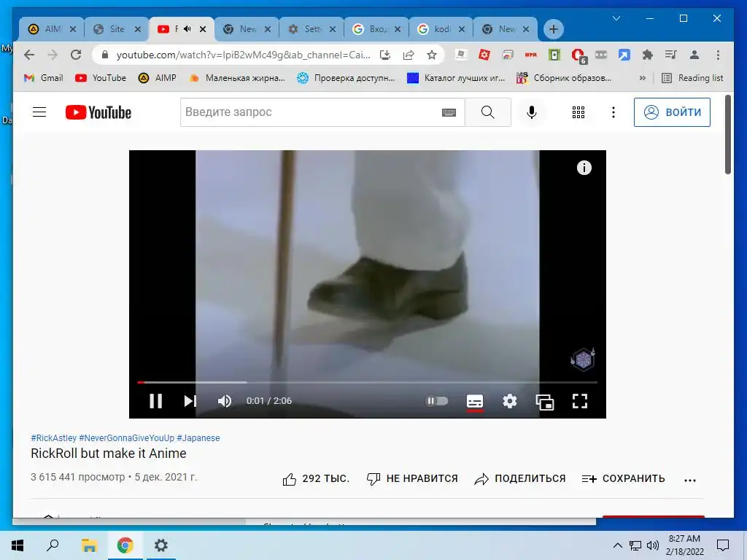Toggle the autoplay switch

click(437, 401)
